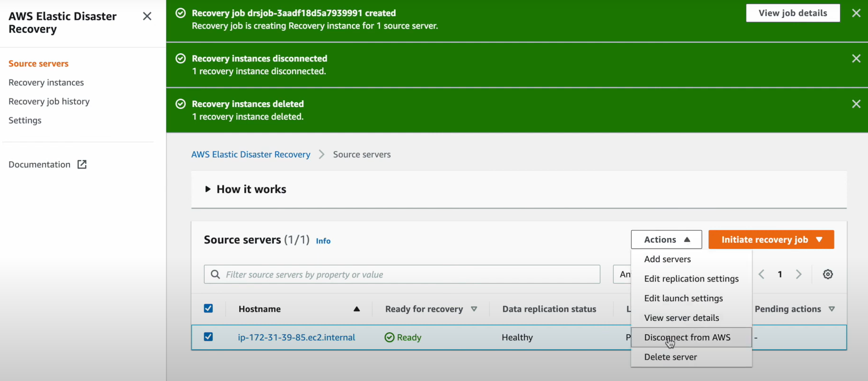Select Delete server option
868x381 pixels.
pos(691,357)
